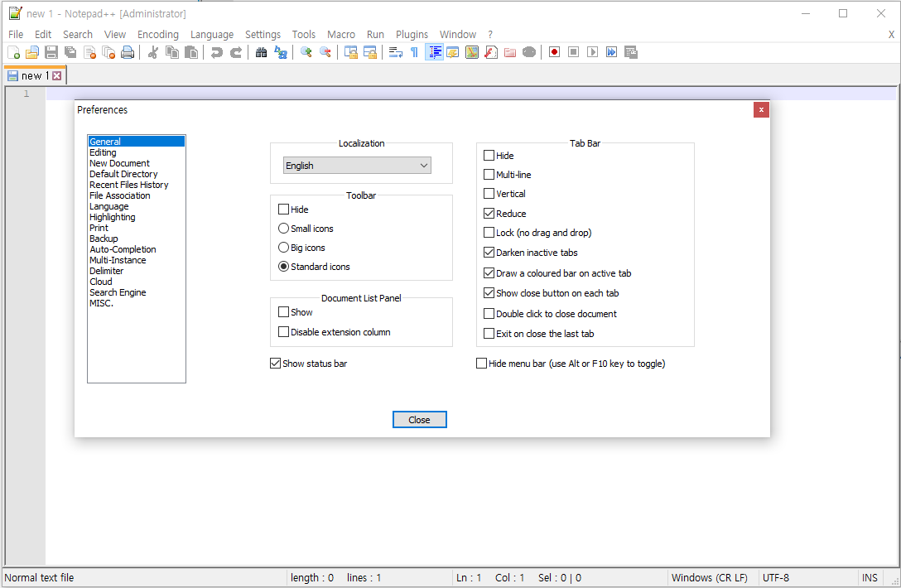
Task: Check Exit on close the last tab
Action: 489,334
